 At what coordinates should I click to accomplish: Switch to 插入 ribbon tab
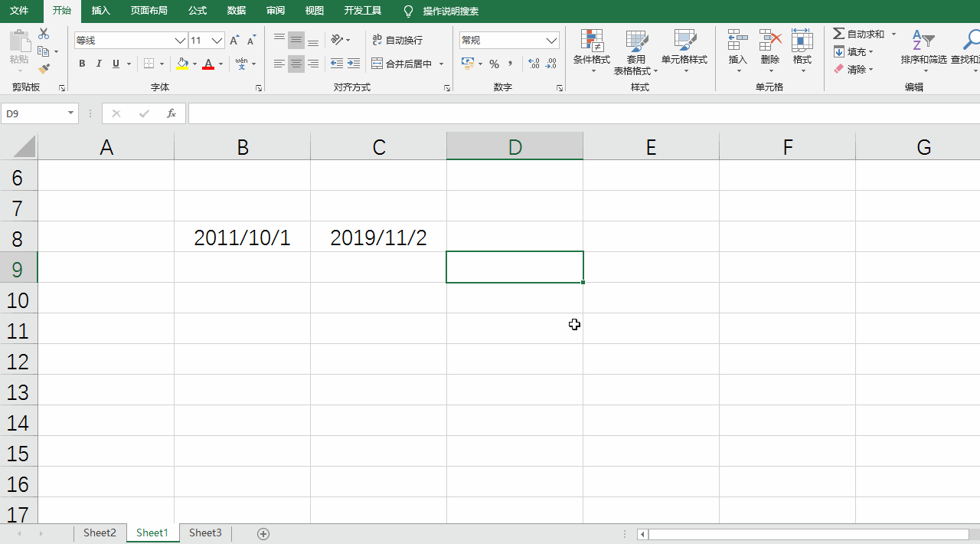(x=100, y=11)
